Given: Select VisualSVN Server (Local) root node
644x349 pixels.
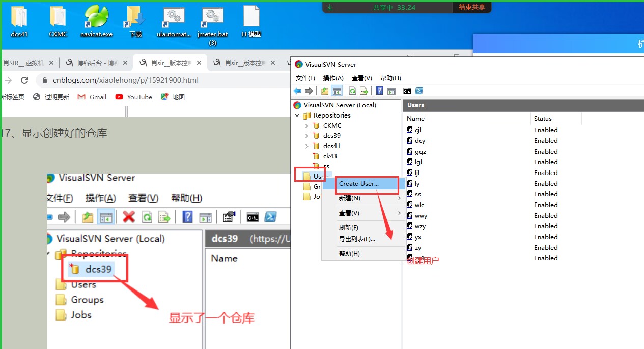Looking at the screenshot, I should click(x=335, y=105).
